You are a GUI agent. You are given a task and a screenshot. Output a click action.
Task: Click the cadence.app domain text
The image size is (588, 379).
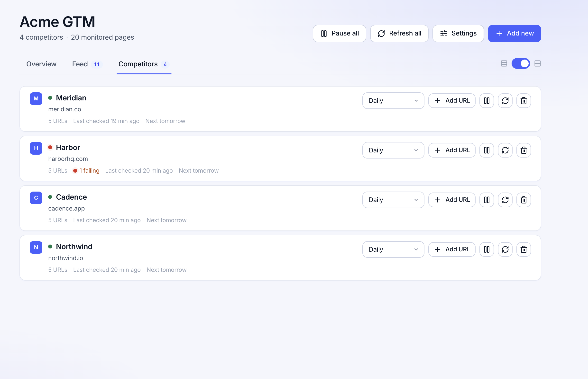click(x=66, y=208)
